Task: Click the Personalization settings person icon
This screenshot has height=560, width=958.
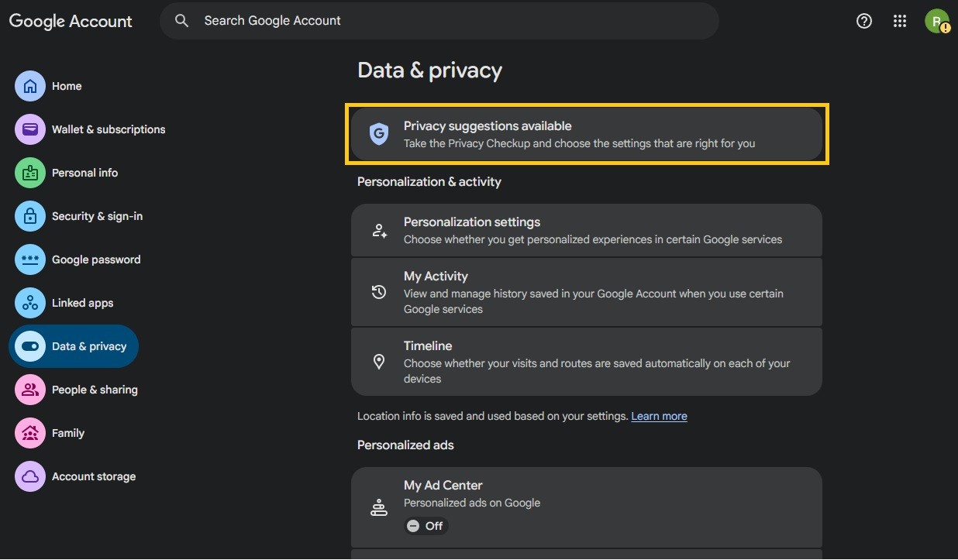Action: (x=379, y=230)
